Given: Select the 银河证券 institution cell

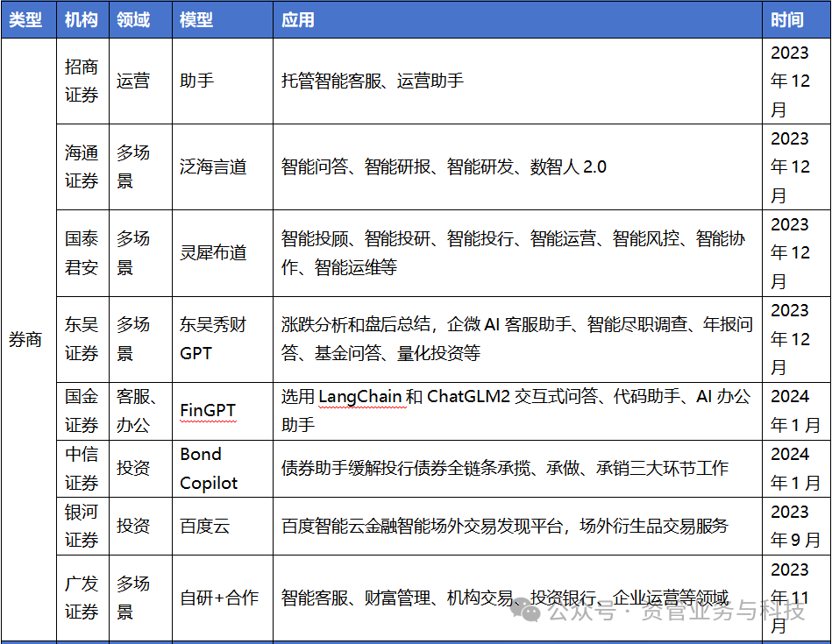Looking at the screenshot, I should point(82,527).
